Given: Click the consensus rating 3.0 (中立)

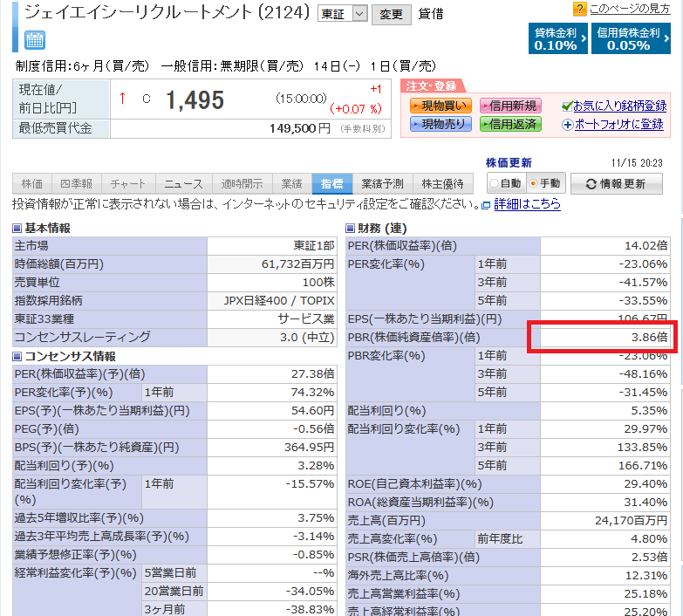Looking at the screenshot, I should 307,337.
